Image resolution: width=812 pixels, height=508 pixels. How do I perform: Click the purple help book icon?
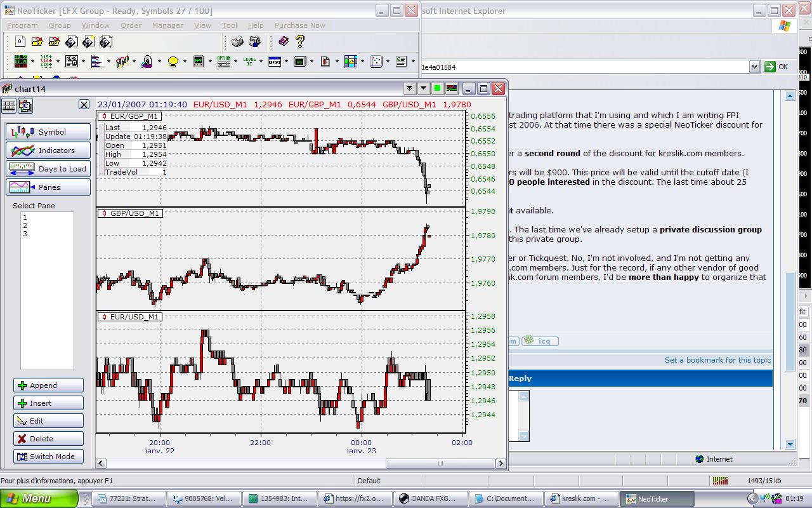(283, 41)
